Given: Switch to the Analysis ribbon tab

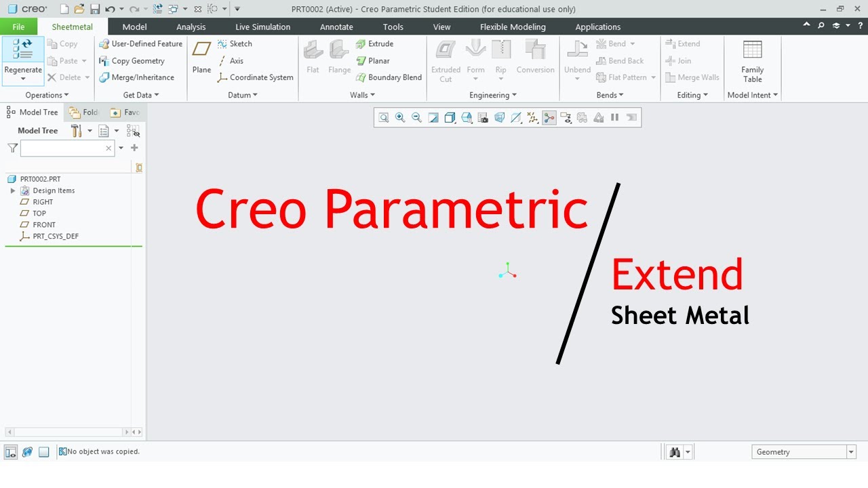Looking at the screenshot, I should click(191, 27).
